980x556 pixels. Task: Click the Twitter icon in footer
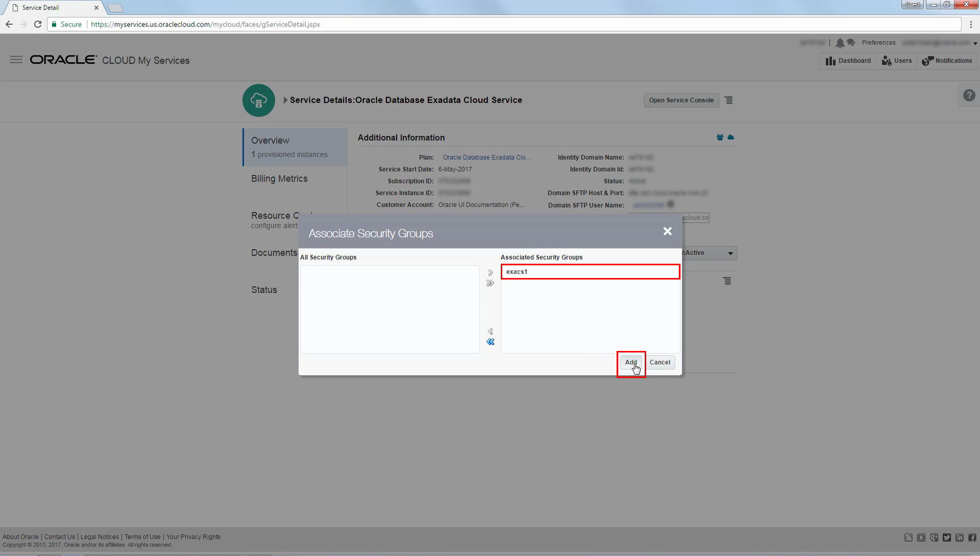click(947, 538)
